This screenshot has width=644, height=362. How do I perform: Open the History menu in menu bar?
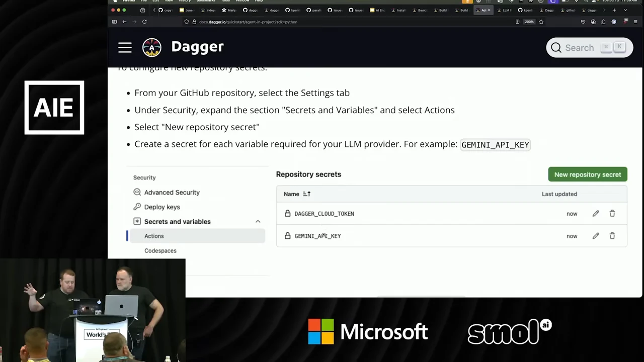184,1
